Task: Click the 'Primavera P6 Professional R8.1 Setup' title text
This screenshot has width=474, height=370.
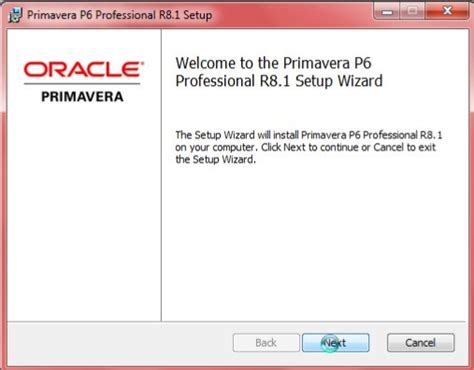Action: click(119, 15)
